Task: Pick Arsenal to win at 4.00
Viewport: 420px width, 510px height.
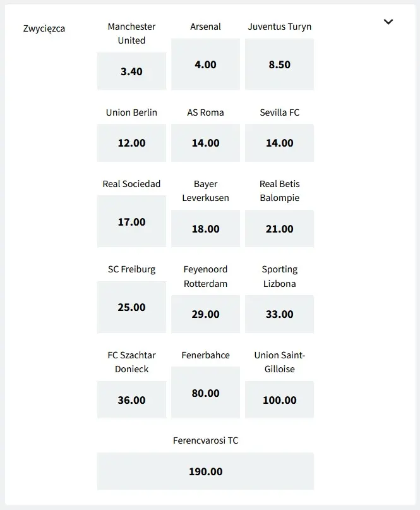Action: pos(205,64)
